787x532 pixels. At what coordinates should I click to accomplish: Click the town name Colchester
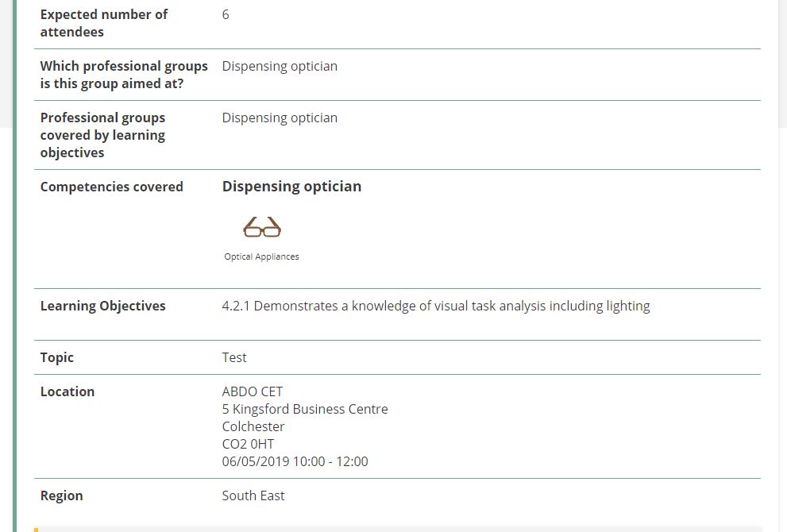253,426
